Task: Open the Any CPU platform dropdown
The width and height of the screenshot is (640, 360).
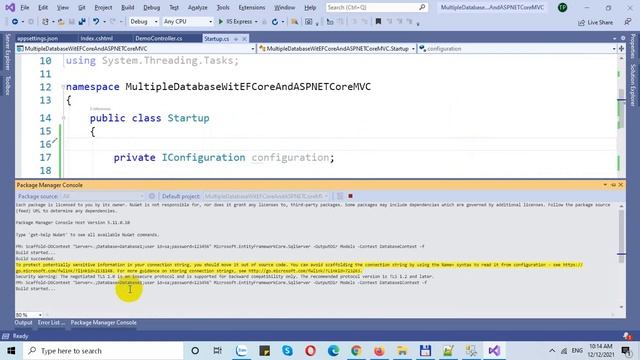Action: pyautogui.click(x=187, y=22)
